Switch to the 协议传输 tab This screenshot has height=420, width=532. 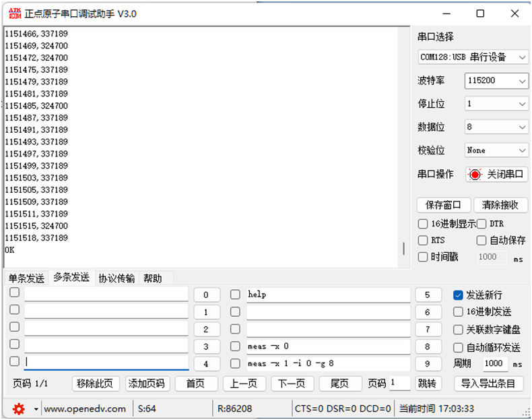coord(117,278)
